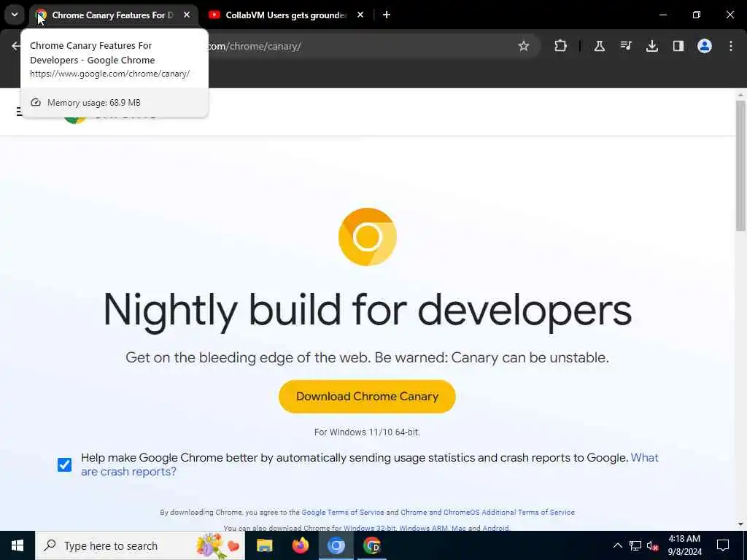Open the profile avatar menu
Viewport: 747px width, 560px height.
[x=704, y=46]
